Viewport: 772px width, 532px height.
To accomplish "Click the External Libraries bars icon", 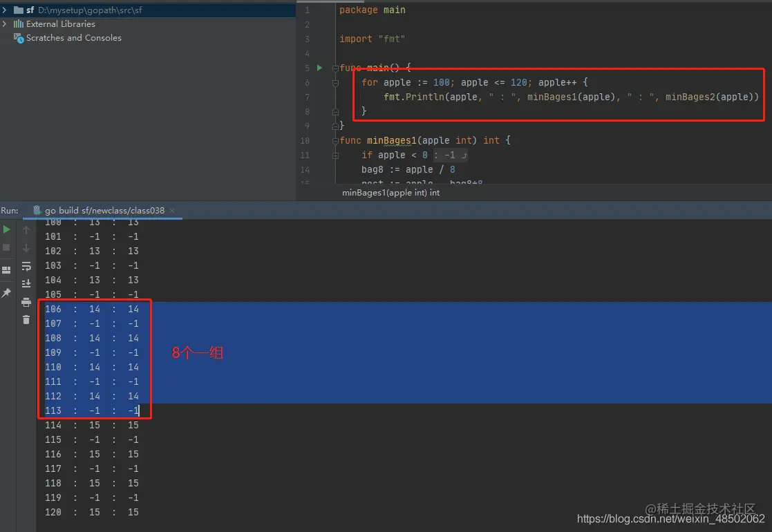I will [x=19, y=23].
